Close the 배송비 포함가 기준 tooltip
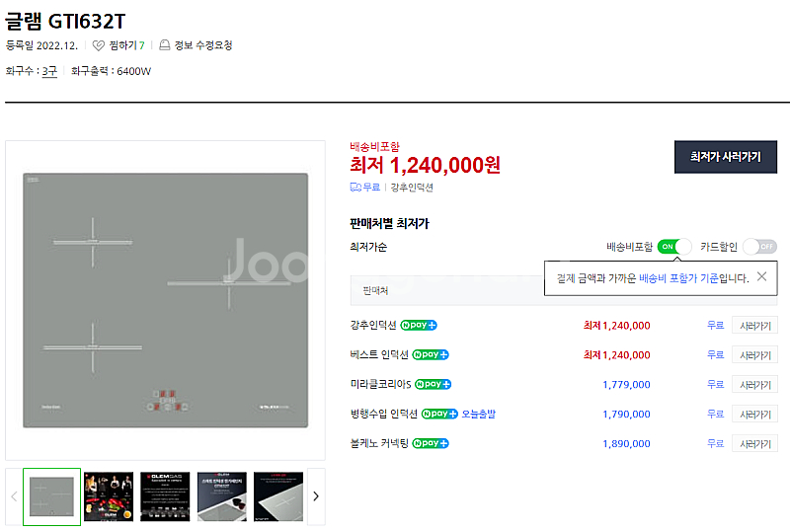790x532 pixels. pyautogui.click(x=761, y=276)
